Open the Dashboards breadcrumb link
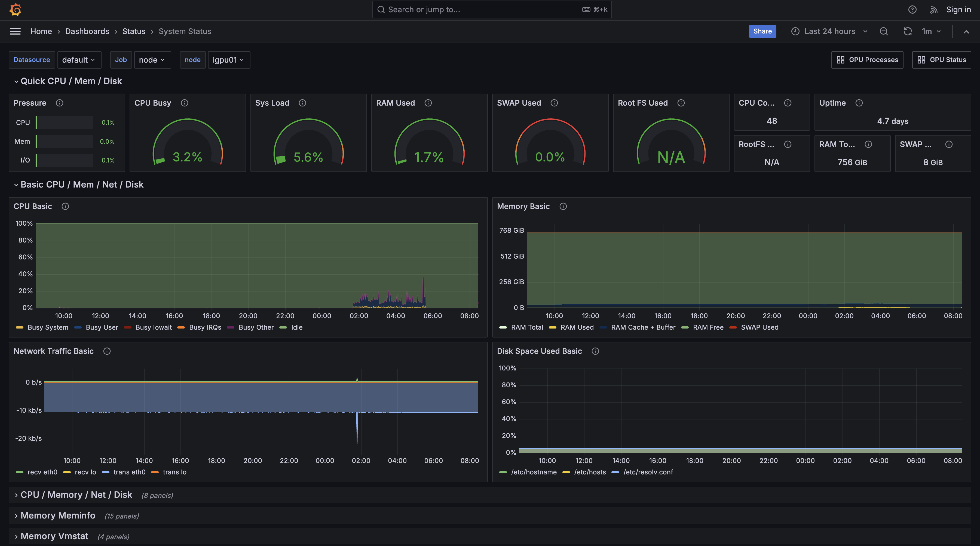980x546 pixels. click(87, 31)
